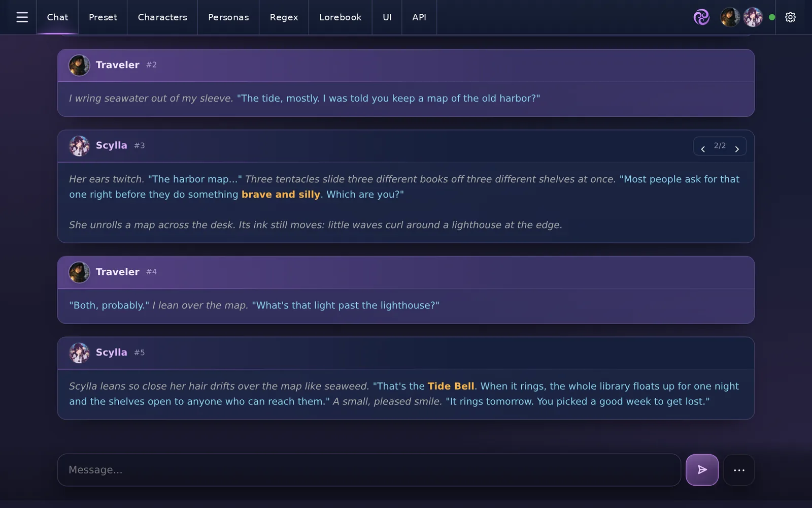
Task: Click the highlighted 'brave and silly' text
Action: point(281,195)
